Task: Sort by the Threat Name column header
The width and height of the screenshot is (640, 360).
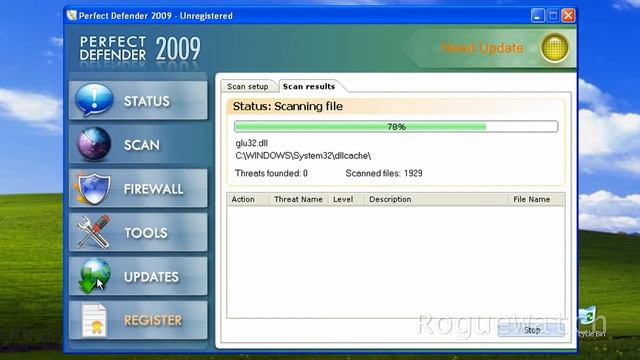Action: [x=298, y=199]
